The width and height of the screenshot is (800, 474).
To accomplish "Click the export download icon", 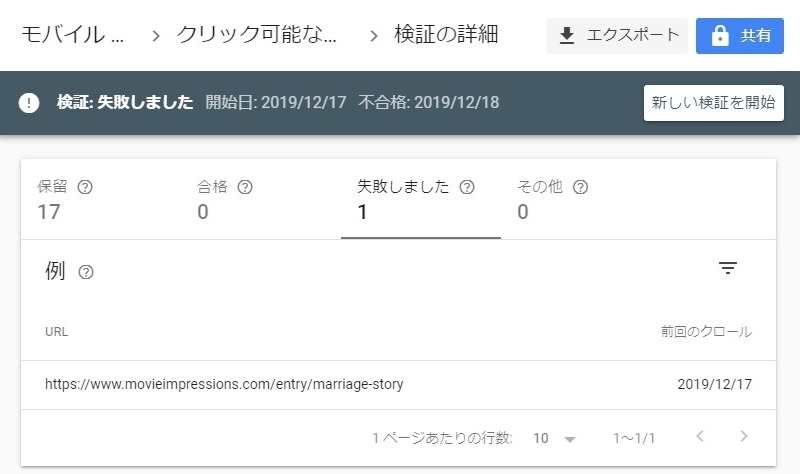I will (567, 36).
